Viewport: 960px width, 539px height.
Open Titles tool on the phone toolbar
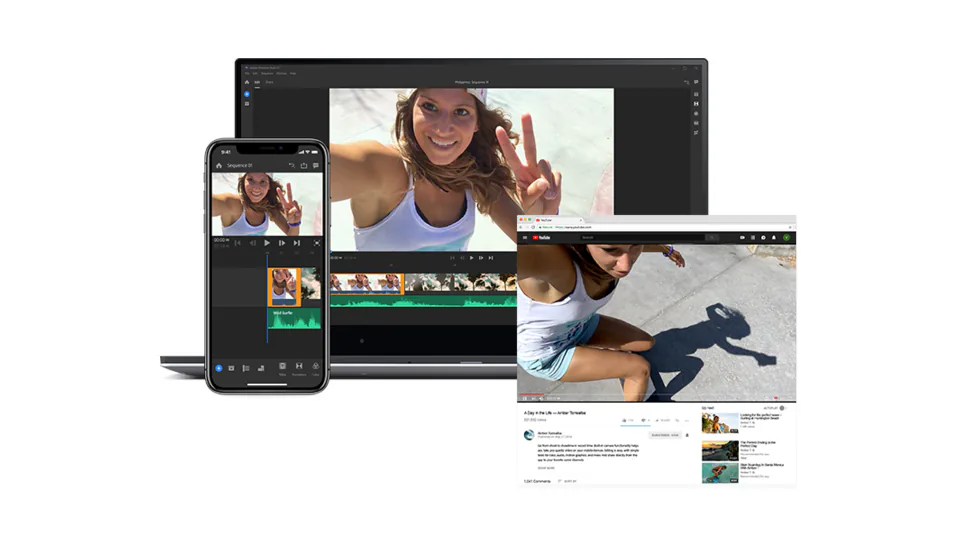coord(282,368)
